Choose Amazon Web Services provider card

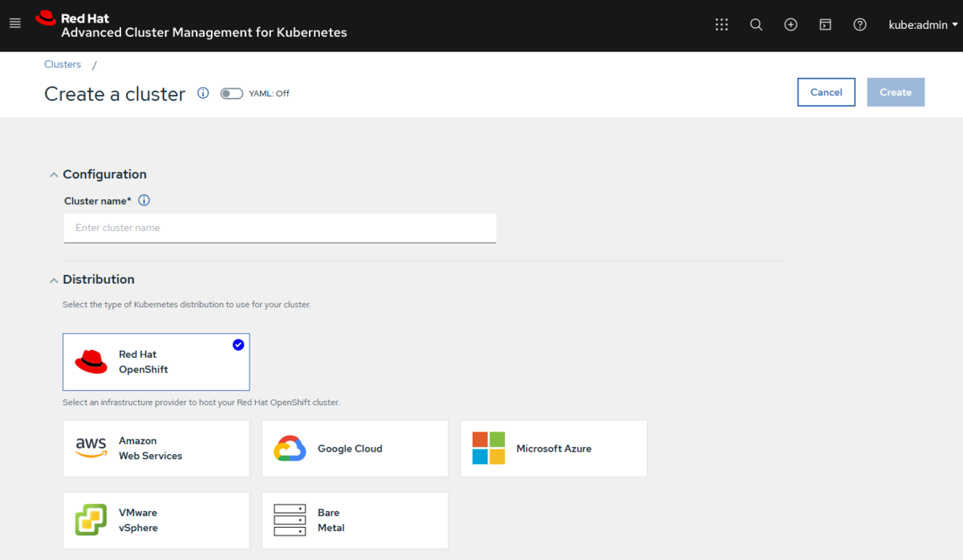(x=156, y=448)
